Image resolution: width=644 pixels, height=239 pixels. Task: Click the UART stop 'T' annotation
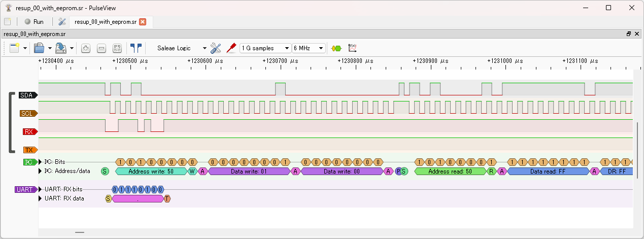tap(167, 198)
